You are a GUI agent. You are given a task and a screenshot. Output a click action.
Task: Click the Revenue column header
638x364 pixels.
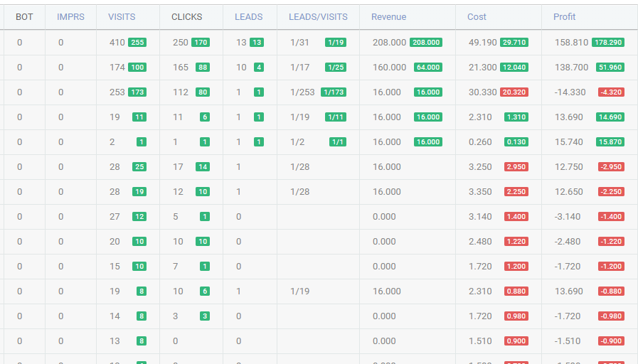tap(388, 17)
